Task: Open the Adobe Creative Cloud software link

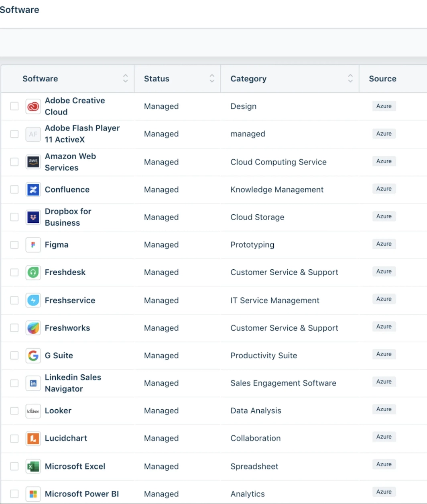Action: click(x=75, y=106)
